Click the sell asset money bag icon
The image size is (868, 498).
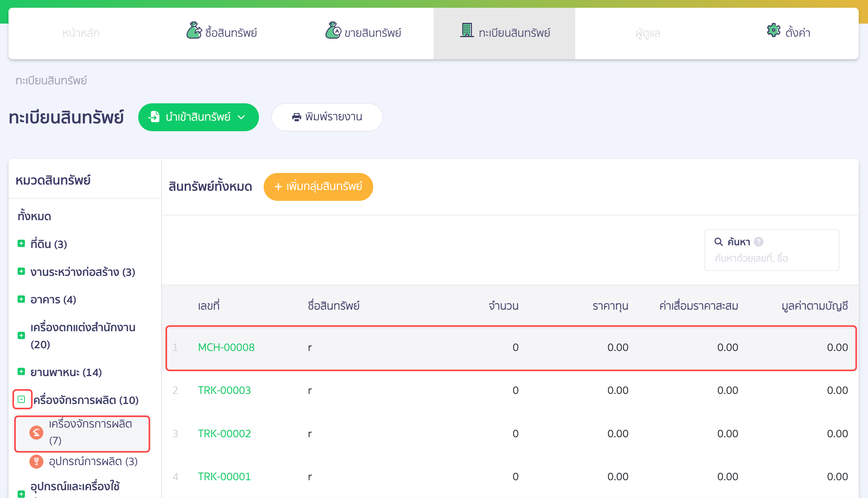pyautogui.click(x=333, y=31)
